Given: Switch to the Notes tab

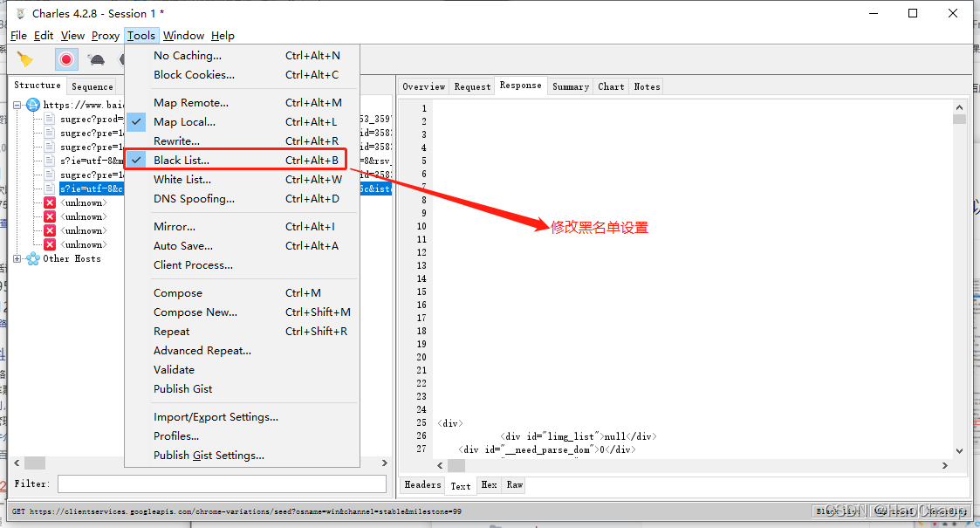Looking at the screenshot, I should point(647,87).
